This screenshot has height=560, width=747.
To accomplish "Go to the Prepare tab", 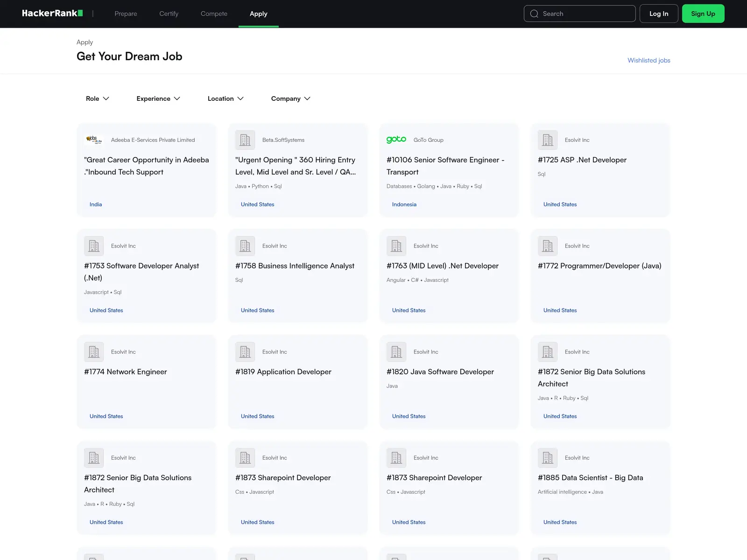I will click(x=126, y=14).
